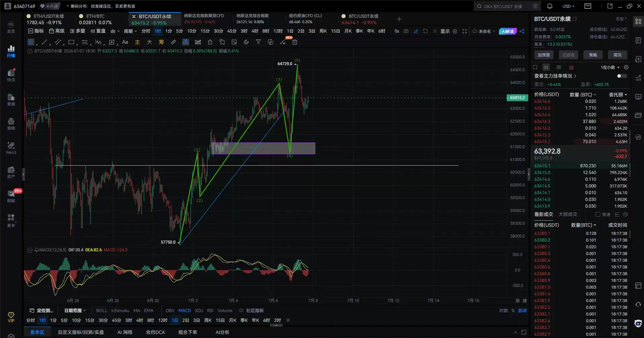Click the 简况 overview button
This screenshot has width=644, height=338.
[617, 55]
